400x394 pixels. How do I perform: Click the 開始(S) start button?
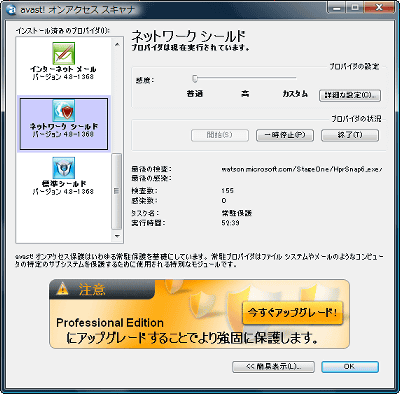click(x=220, y=135)
